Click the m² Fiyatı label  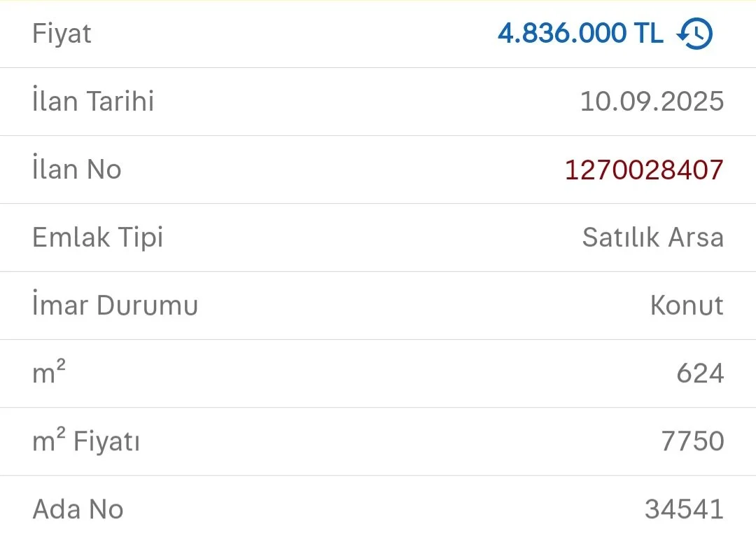click(86, 441)
